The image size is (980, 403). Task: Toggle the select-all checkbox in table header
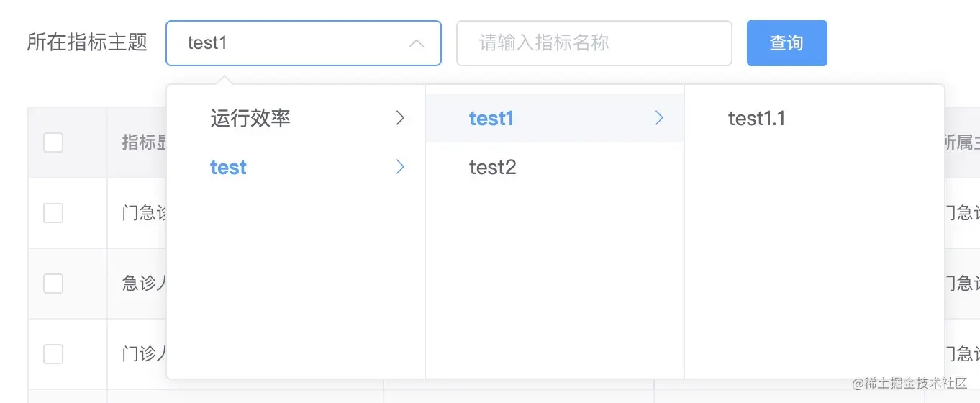53,142
